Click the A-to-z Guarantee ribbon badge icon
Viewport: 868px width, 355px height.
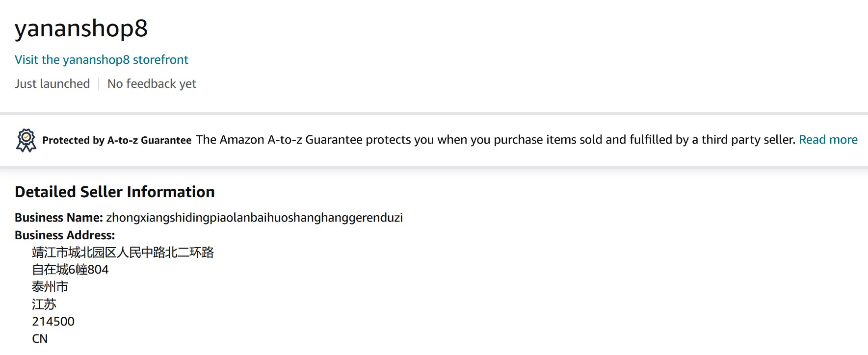pos(26,140)
